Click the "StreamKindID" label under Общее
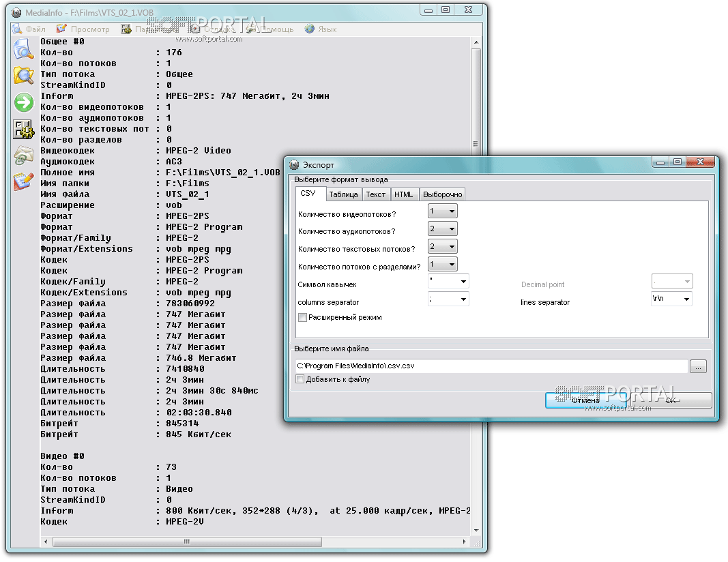Screen dimensions: 728x562 (x=73, y=85)
